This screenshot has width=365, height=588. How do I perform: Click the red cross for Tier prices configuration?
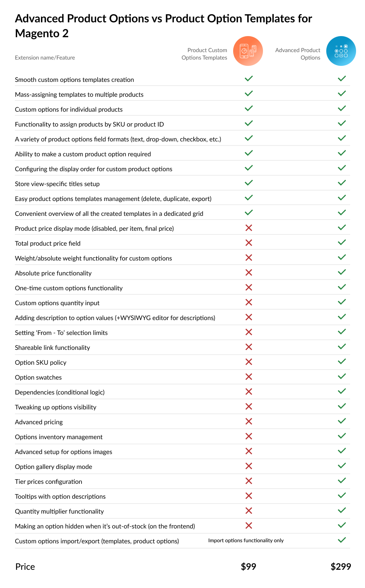[x=249, y=481]
